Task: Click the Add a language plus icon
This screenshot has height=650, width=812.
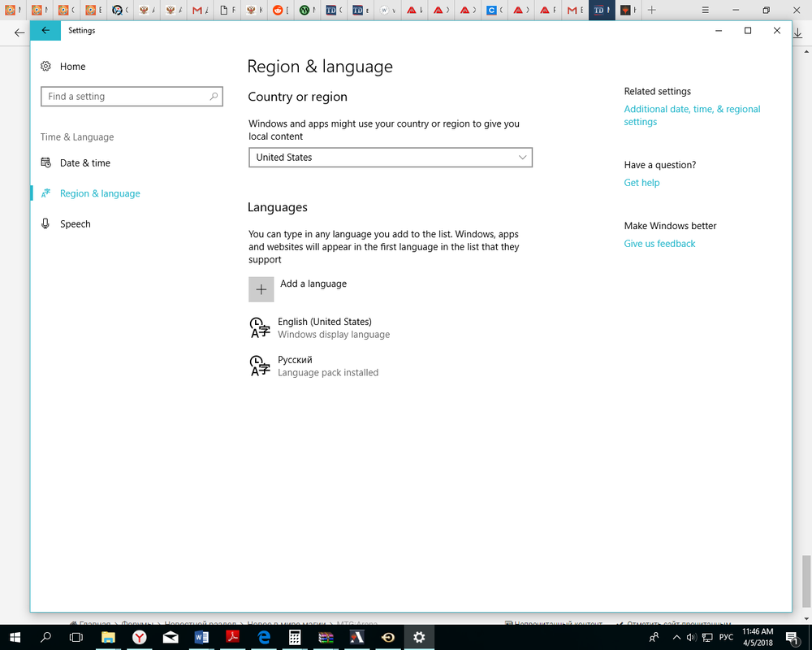Action: 260,288
